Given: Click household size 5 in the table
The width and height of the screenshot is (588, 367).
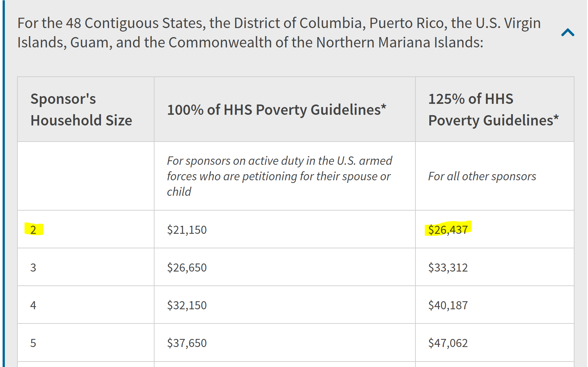Looking at the screenshot, I should pos(33,343).
